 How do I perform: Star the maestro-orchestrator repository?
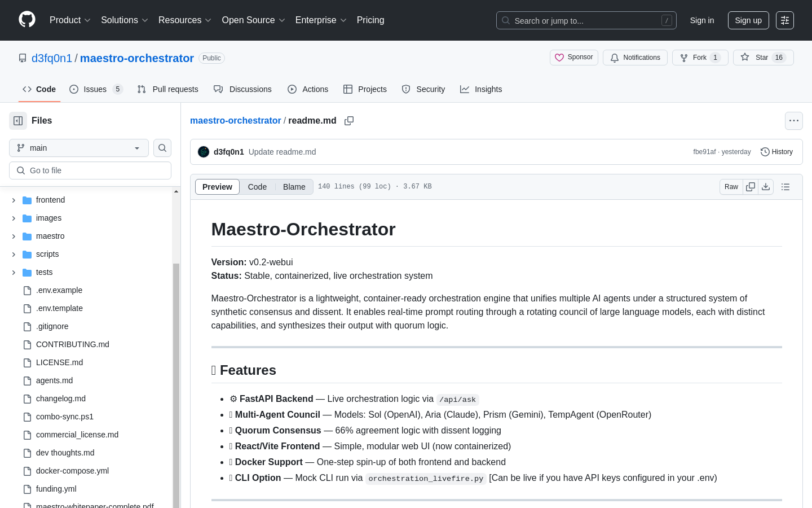[764, 58]
